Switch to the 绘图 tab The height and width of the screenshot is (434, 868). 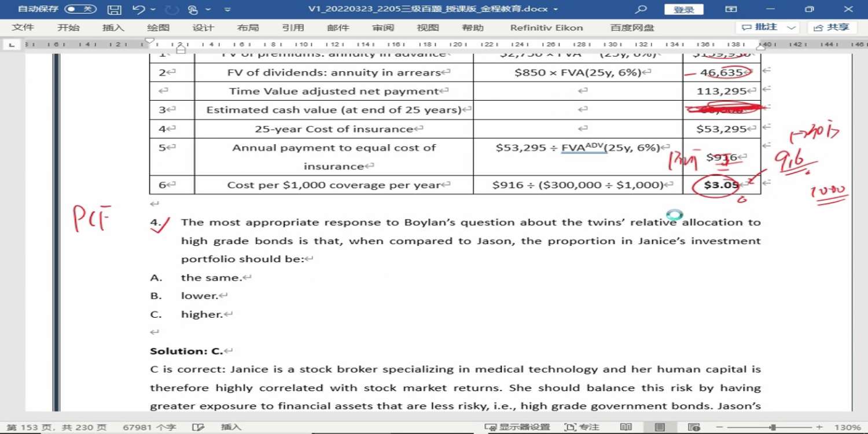158,27
